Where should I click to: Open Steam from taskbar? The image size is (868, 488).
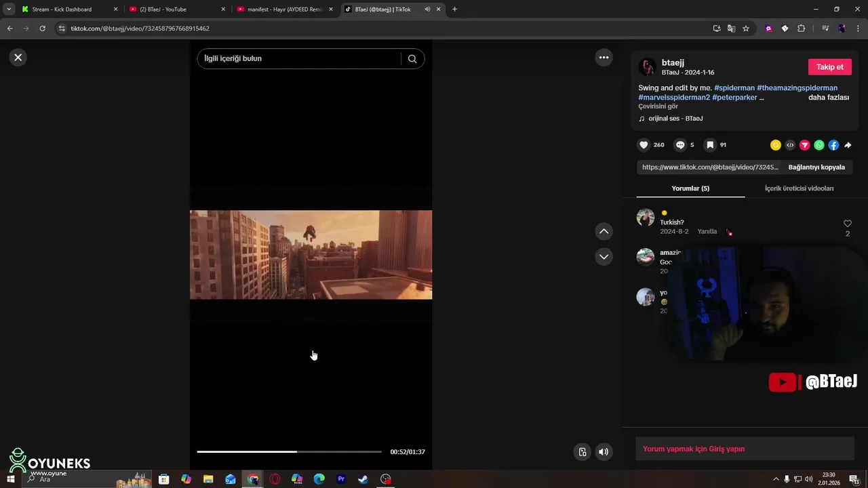click(x=363, y=479)
